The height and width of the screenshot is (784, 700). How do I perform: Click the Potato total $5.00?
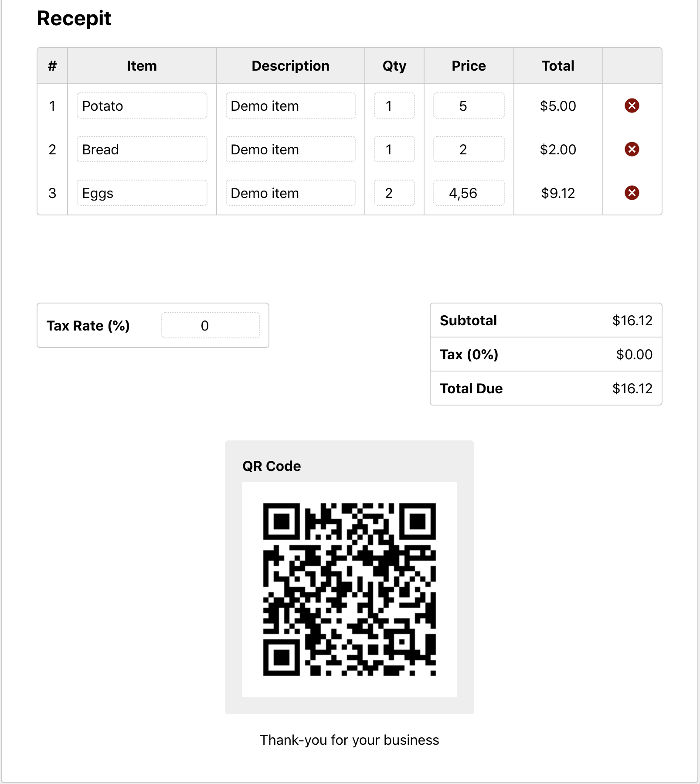coord(558,106)
